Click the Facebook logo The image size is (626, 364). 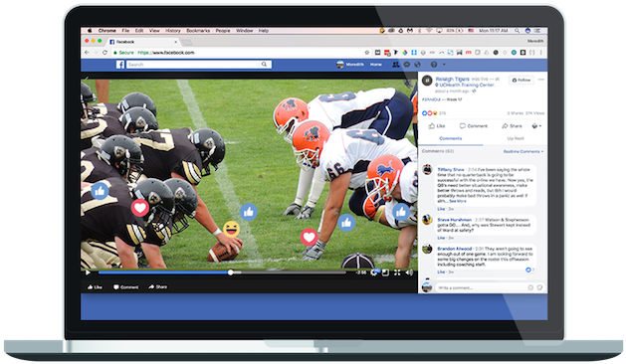click(120, 65)
